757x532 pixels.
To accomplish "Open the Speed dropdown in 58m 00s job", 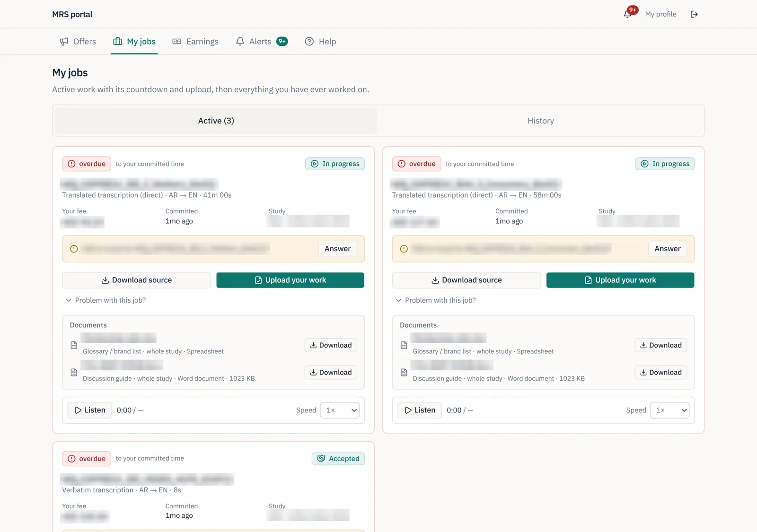I will click(669, 410).
